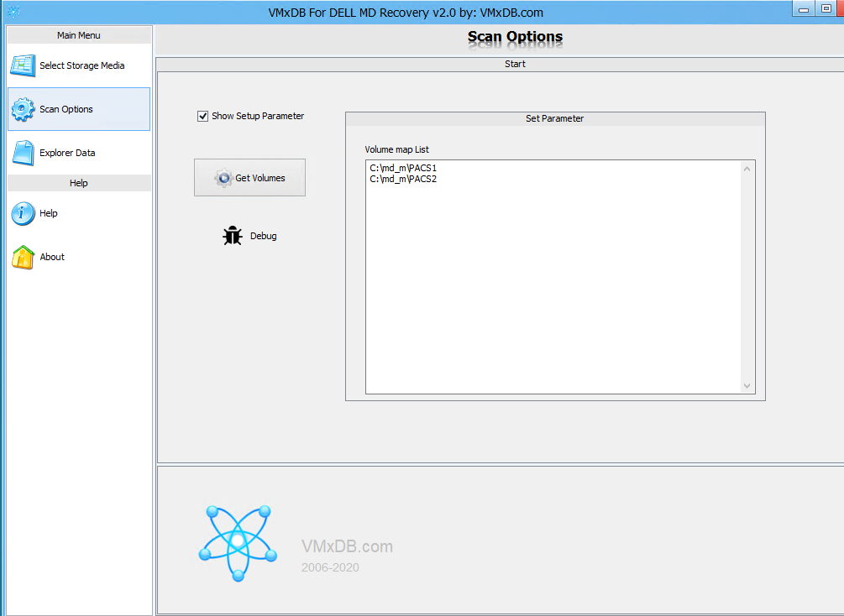The width and height of the screenshot is (844, 616).
Task: Click the Debug label
Action: 263,236
